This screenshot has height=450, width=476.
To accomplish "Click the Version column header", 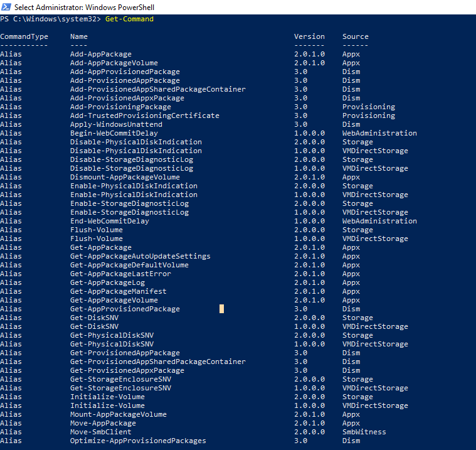I will 309,36.
